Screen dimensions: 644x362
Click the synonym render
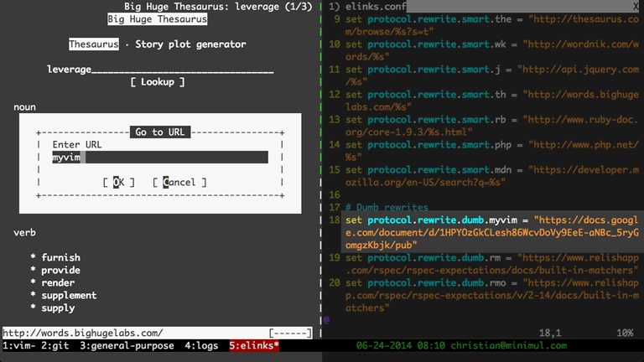click(x=58, y=282)
